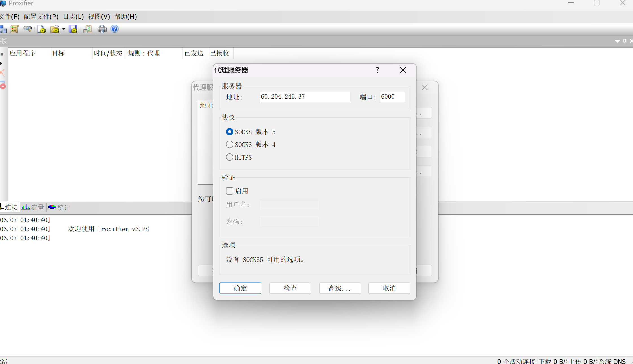Click the 检查 button
Screen dimensions: 633x364
click(290, 288)
